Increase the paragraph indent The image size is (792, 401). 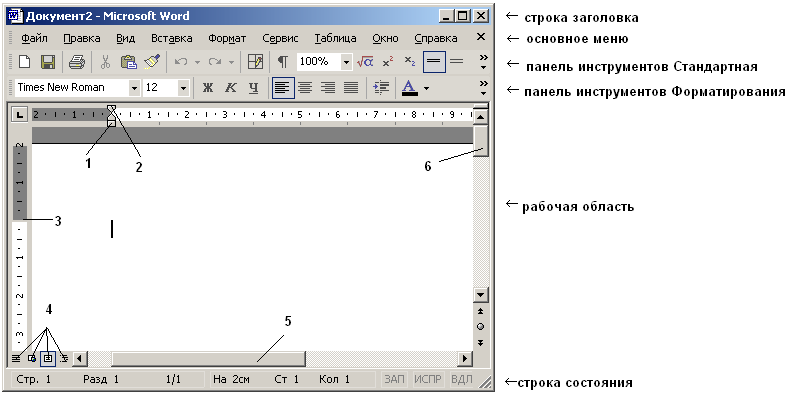pos(380,88)
